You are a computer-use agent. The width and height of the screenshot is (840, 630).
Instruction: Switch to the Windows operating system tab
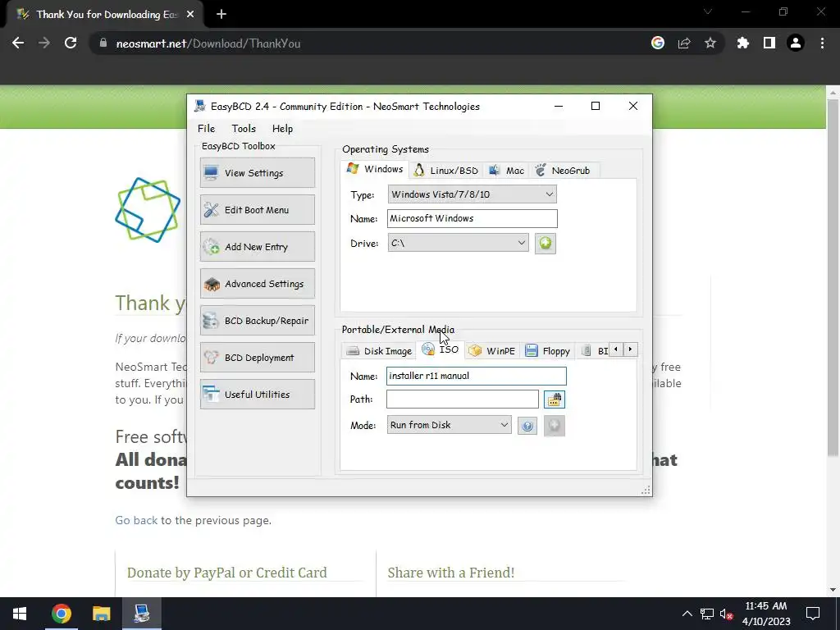pos(375,169)
